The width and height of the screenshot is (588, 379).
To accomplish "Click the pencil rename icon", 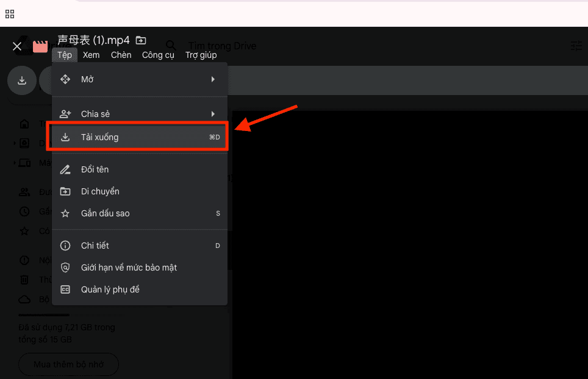I will click(65, 169).
